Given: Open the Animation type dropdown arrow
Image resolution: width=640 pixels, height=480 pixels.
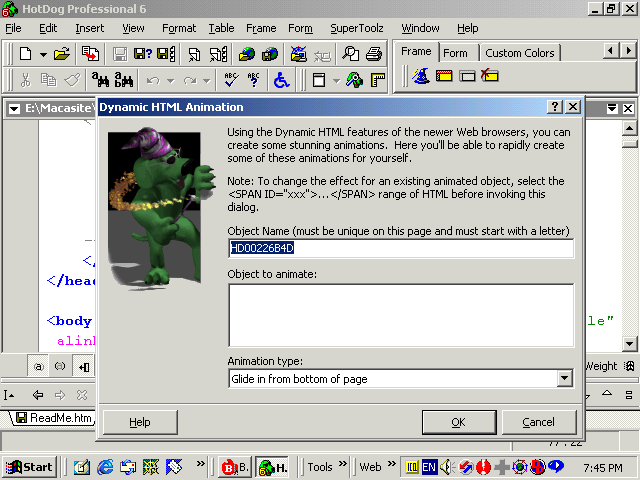Looking at the screenshot, I should pos(564,379).
